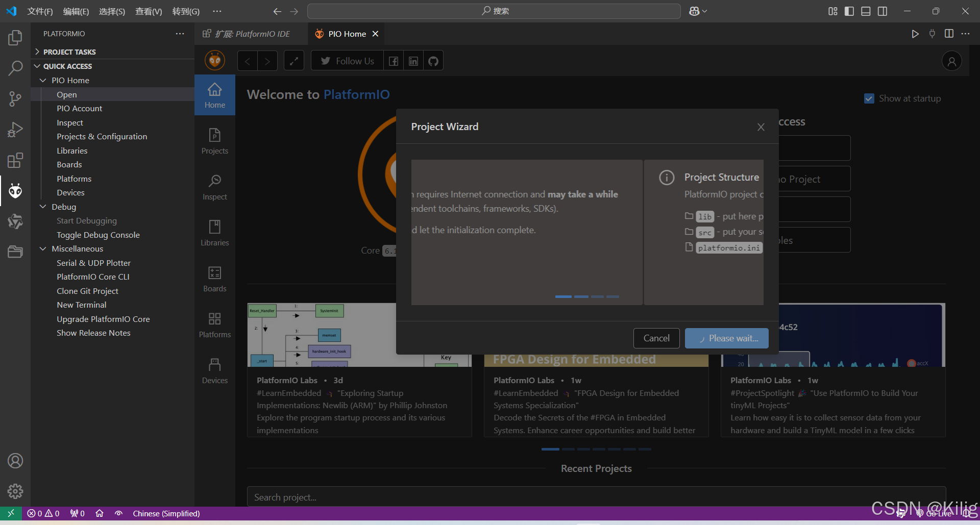Cancel the Project Wizard
980x525 pixels.
point(656,338)
